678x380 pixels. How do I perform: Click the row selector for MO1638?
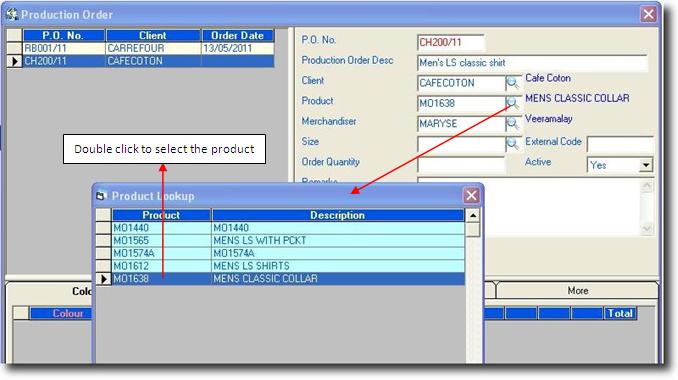[103, 279]
